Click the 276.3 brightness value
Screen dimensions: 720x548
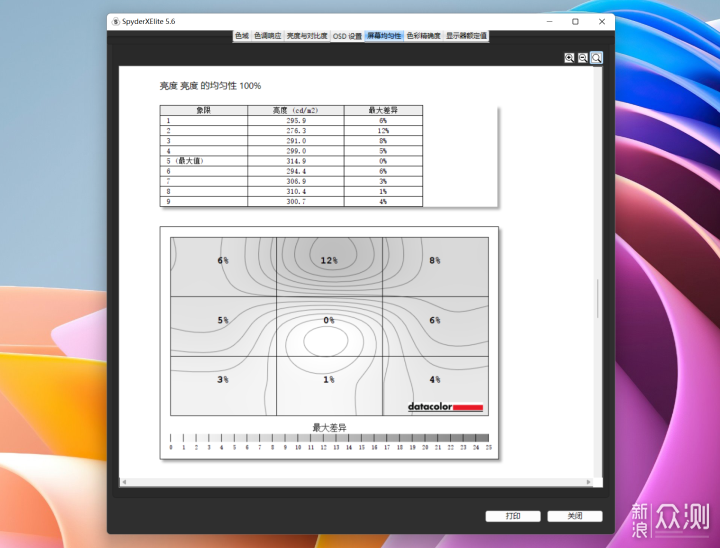tap(296, 131)
